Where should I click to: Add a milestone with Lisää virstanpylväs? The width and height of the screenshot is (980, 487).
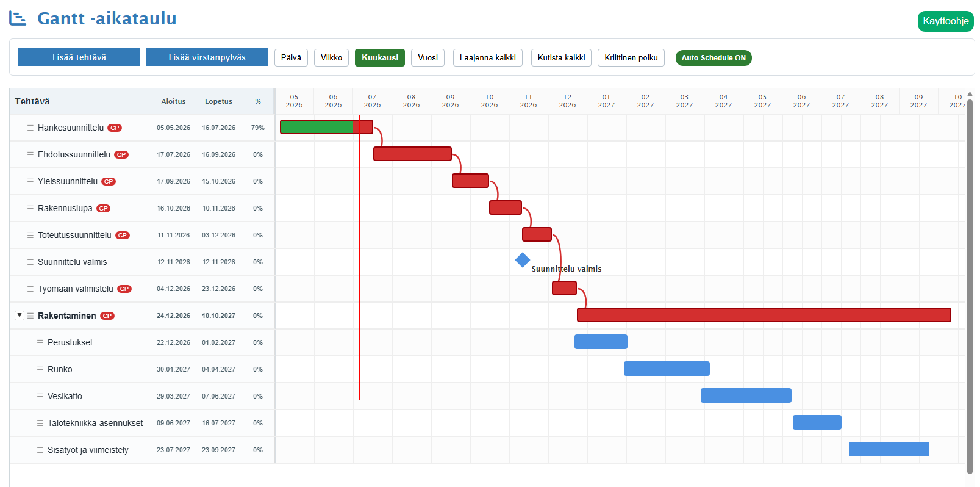[207, 57]
